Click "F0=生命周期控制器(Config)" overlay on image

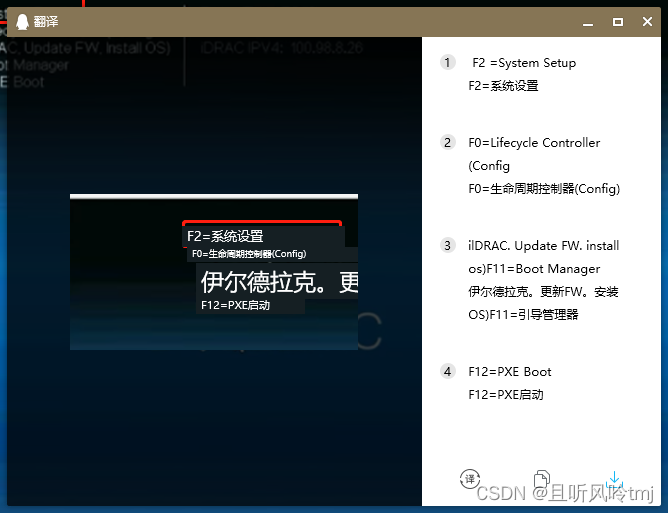(x=249, y=254)
